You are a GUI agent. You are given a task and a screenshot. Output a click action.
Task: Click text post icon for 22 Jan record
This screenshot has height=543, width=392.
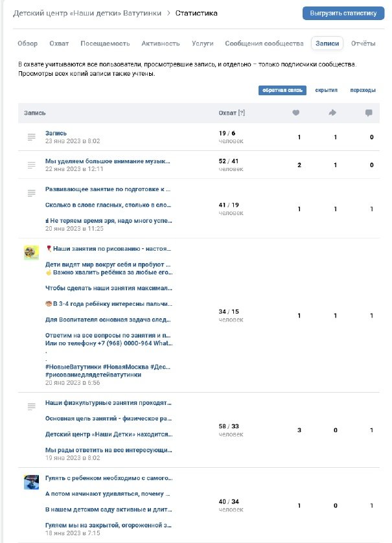tap(31, 165)
